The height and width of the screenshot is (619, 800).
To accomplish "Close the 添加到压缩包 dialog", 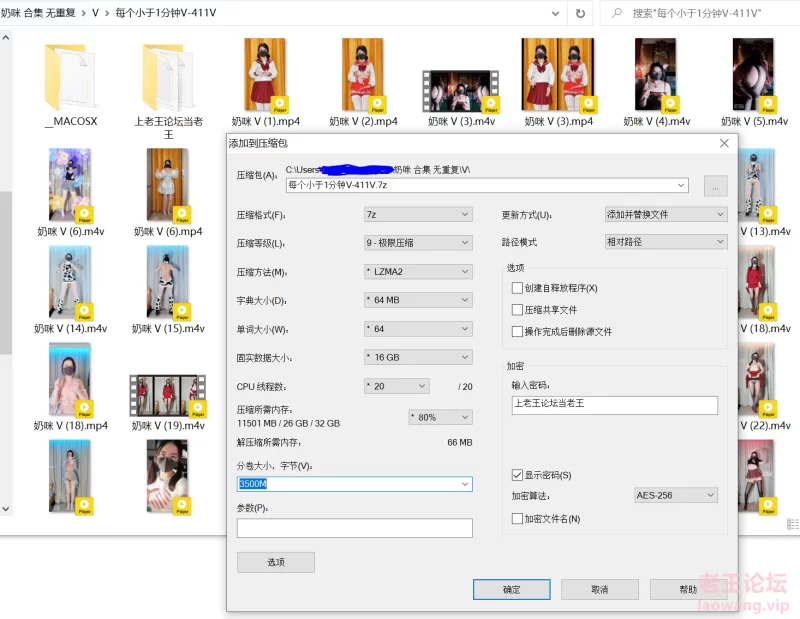I will [724, 144].
